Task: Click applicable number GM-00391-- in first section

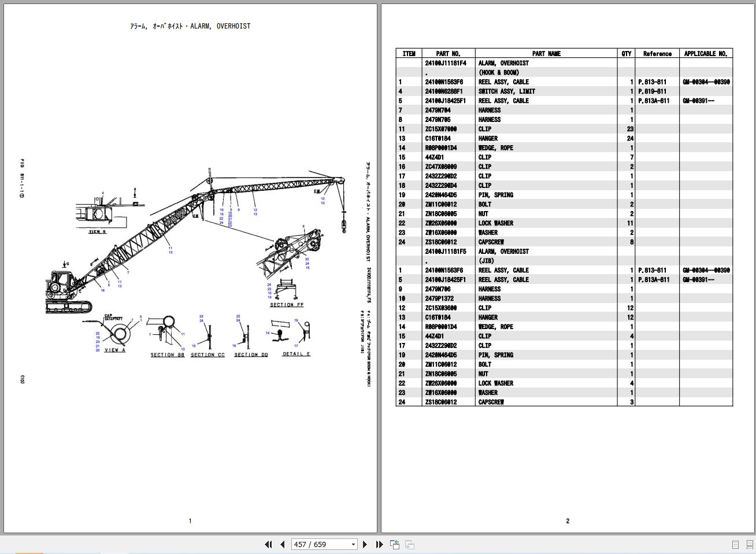Action: coord(698,101)
